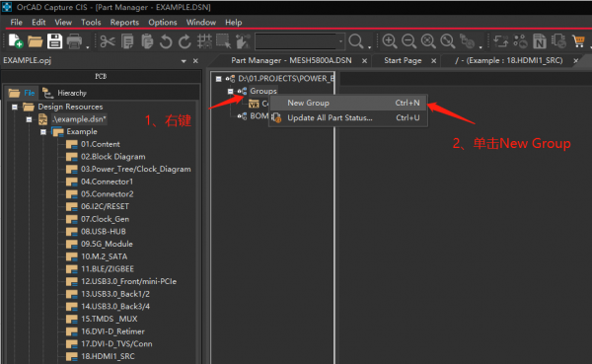Viewport: 592px width, 364px height.
Task: Click the New document toolbar icon
Action: pyautogui.click(x=16, y=41)
